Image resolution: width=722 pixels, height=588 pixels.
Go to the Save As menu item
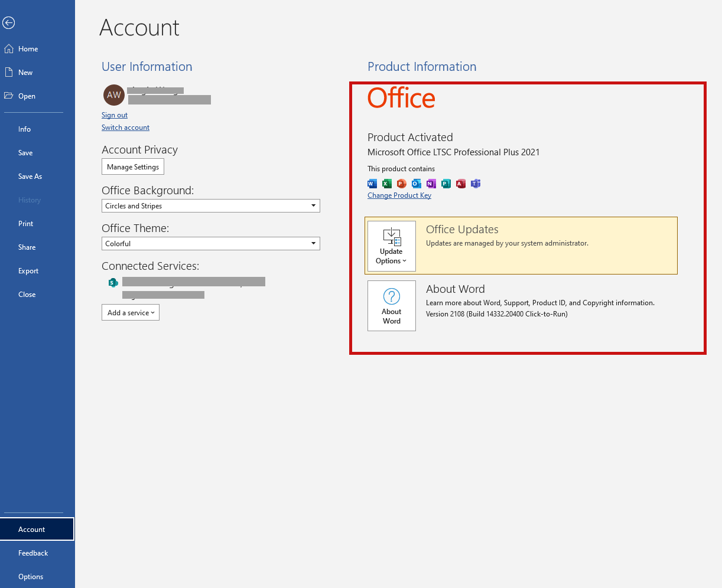point(30,177)
